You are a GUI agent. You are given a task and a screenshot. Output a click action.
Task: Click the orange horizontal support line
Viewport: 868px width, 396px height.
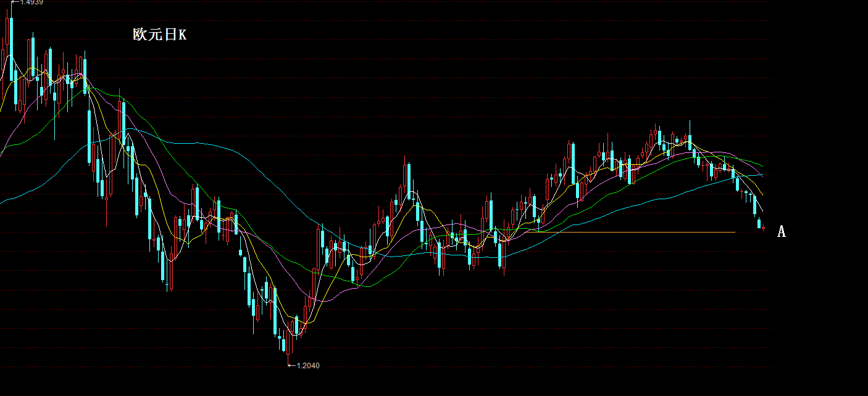pyautogui.click(x=629, y=233)
